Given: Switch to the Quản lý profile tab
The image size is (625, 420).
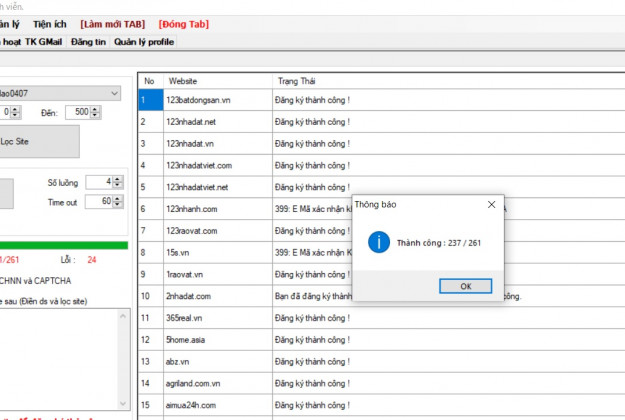Looking at the screenshot, I should 144,42.
